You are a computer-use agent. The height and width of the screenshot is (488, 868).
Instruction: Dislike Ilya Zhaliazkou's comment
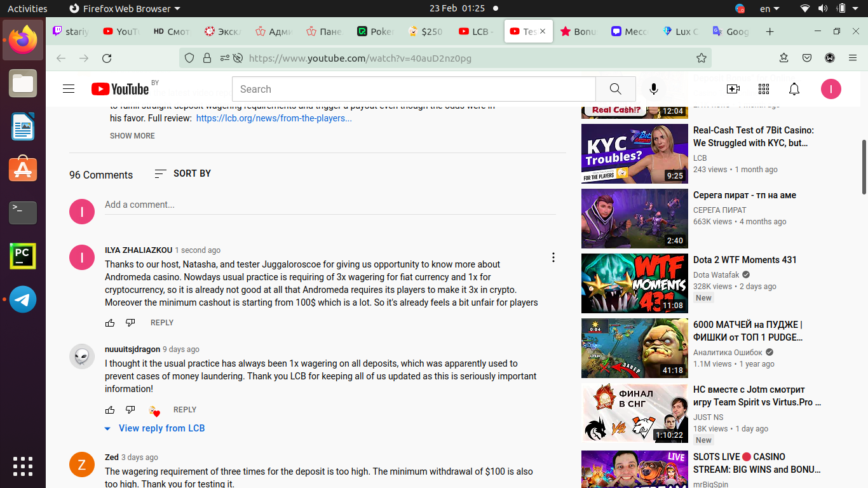coord(130,323)
